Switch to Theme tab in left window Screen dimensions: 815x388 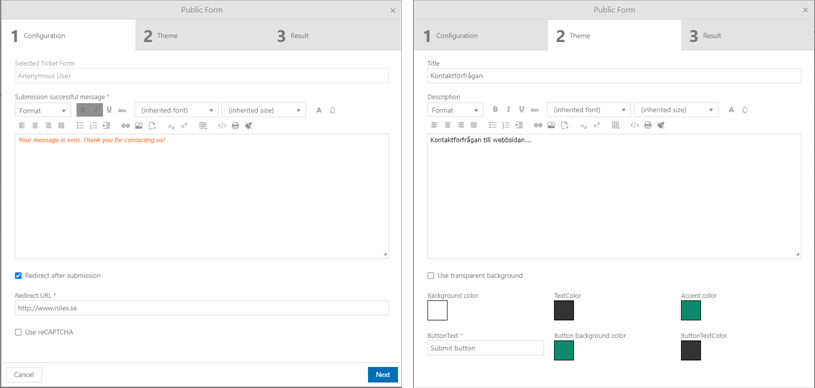tap(202, 35)
